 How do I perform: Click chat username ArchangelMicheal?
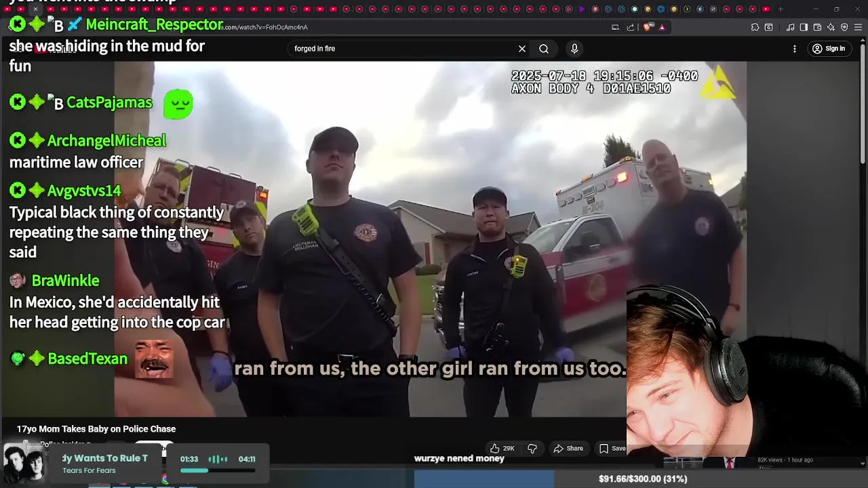click(x=106, y=140)
